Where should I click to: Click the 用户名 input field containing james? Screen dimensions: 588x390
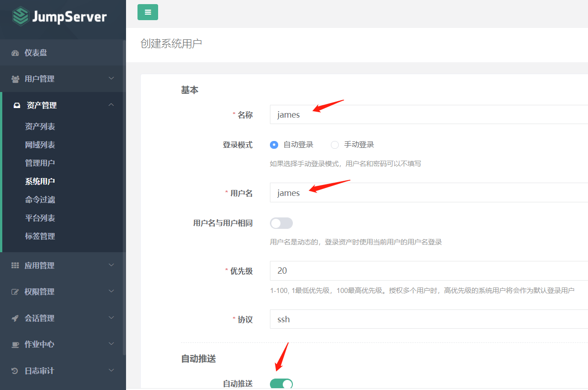(x=429, y=193)
